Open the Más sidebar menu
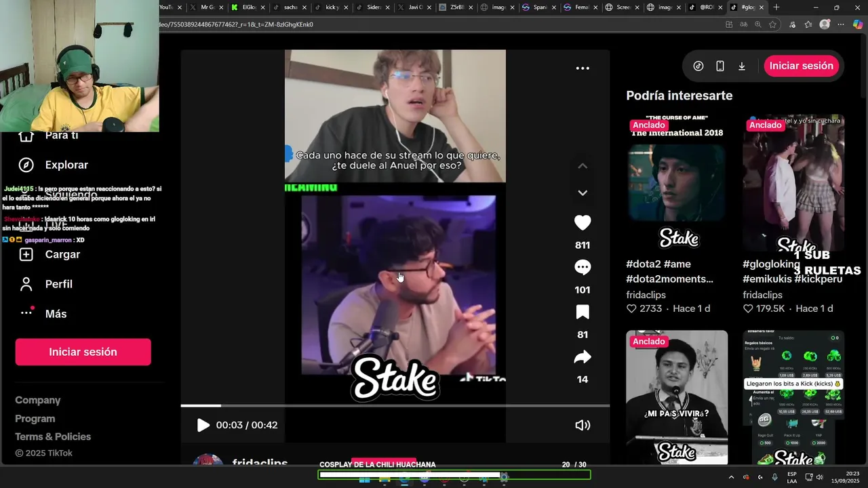868x488 pixels. pyautogui.click(x=54, y=314)
